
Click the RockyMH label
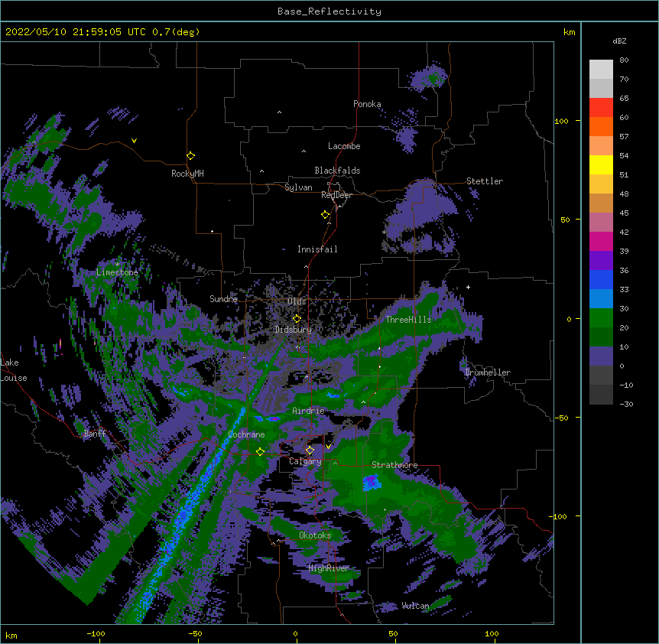(x=187, y=174)
